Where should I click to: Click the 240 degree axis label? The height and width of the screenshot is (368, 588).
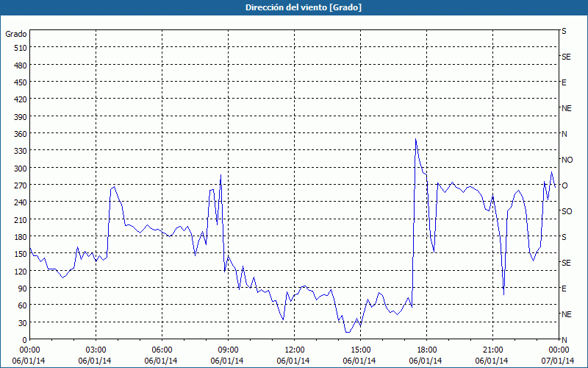[x=21, y=202]
